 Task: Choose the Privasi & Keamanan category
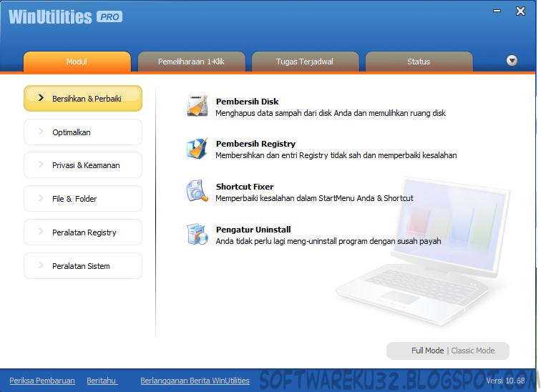tap(83, 165)
